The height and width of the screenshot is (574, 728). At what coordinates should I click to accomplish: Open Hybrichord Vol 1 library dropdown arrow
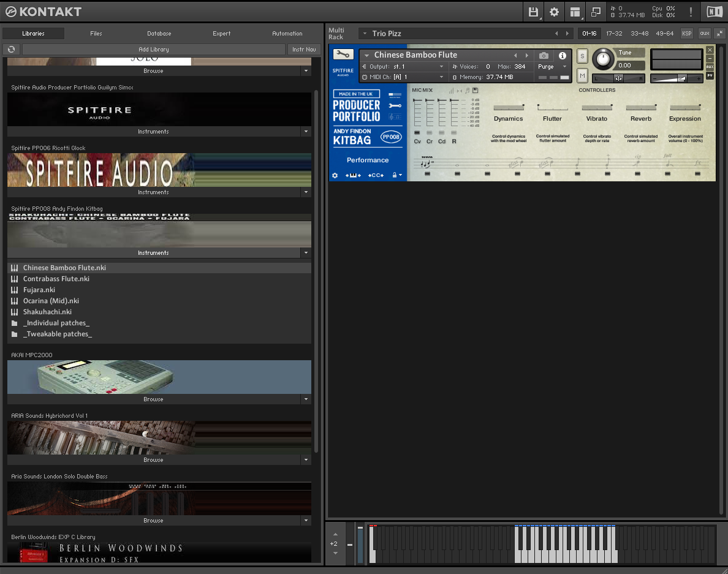[x=306, y=460]
